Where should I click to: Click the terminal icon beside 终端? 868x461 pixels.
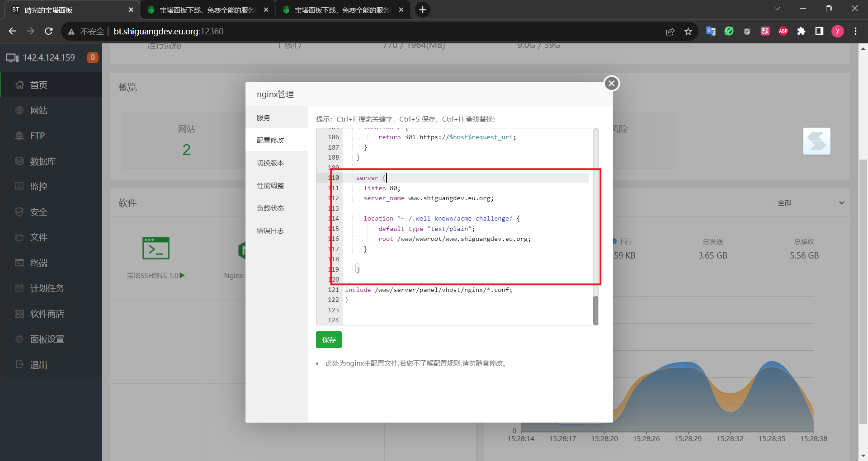(x=19, y=263)
